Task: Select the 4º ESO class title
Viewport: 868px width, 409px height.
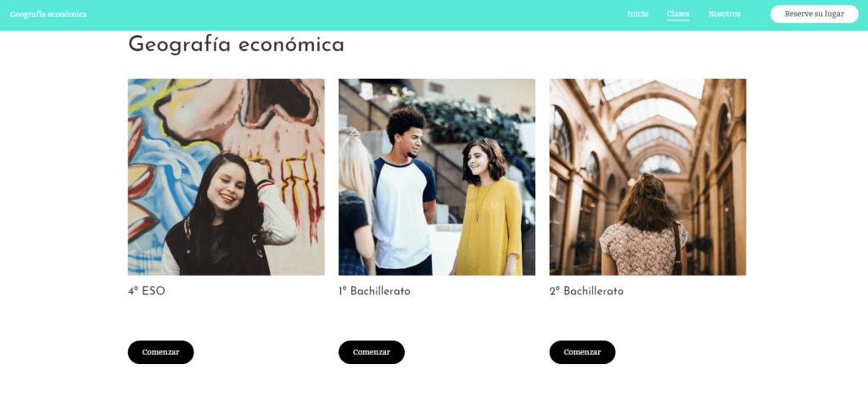Action: (x=147, y=291)
